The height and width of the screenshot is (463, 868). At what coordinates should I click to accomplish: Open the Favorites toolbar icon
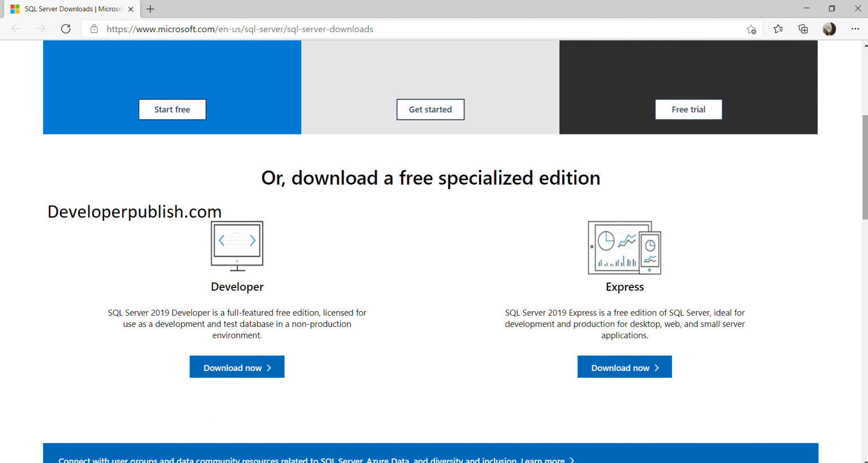(778, 29)
